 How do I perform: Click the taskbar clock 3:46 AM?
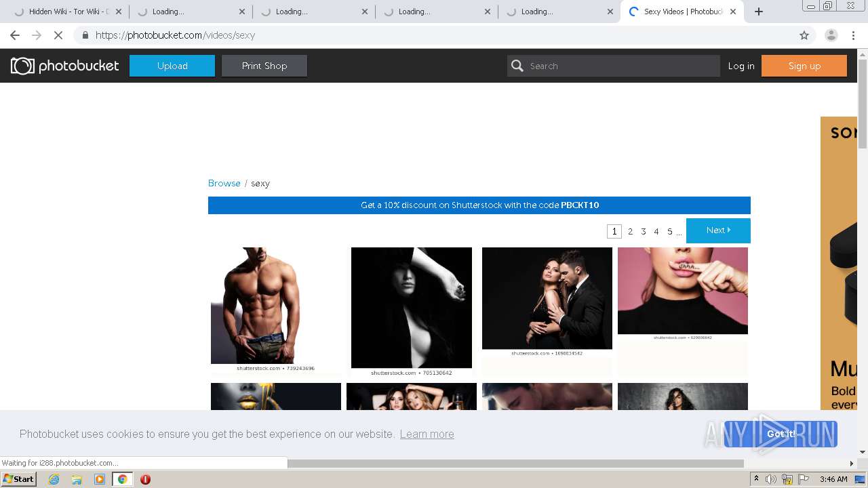coord(833,479)
